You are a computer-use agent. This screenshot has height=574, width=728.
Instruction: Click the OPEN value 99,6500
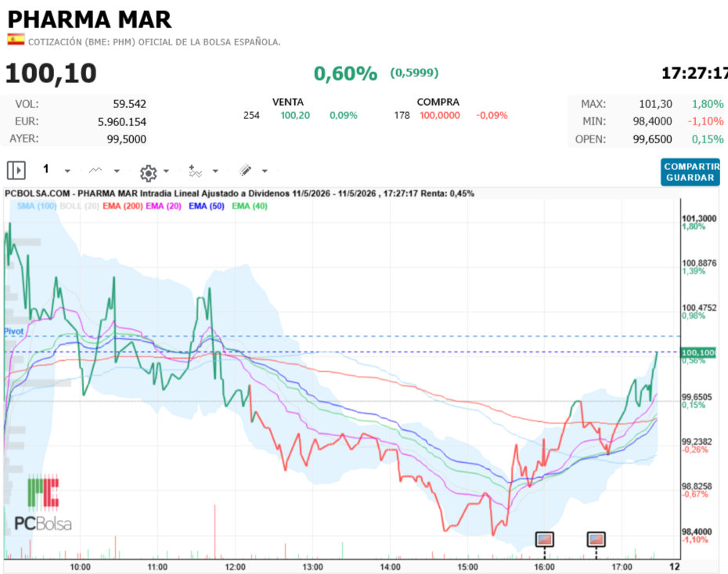(x=652, y=139)
